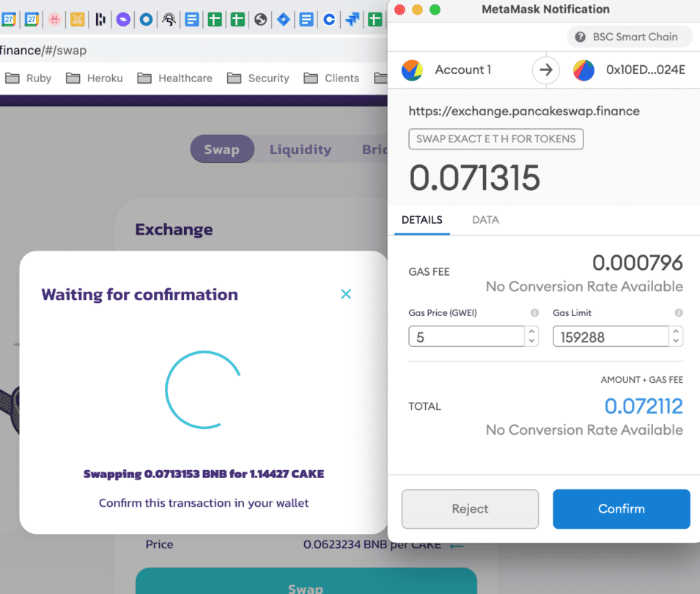
Task: Open the Heroku bookmarks folder
Action: pos(95,78)
